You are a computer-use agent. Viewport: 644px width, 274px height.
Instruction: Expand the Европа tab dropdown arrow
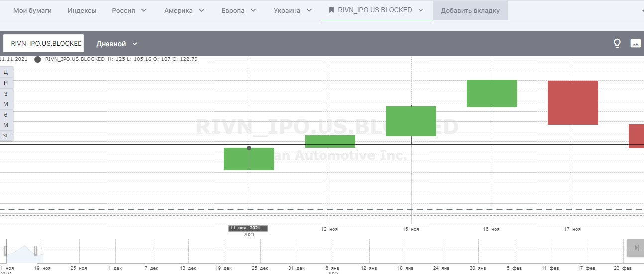point(253,10)
